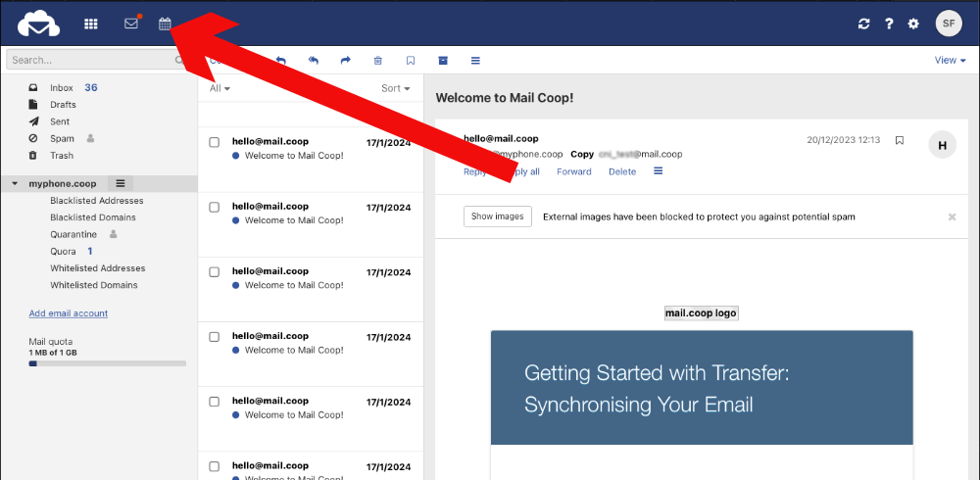Click the bookmark icon in message header
980x480 pixels.
tap(900, 140)
